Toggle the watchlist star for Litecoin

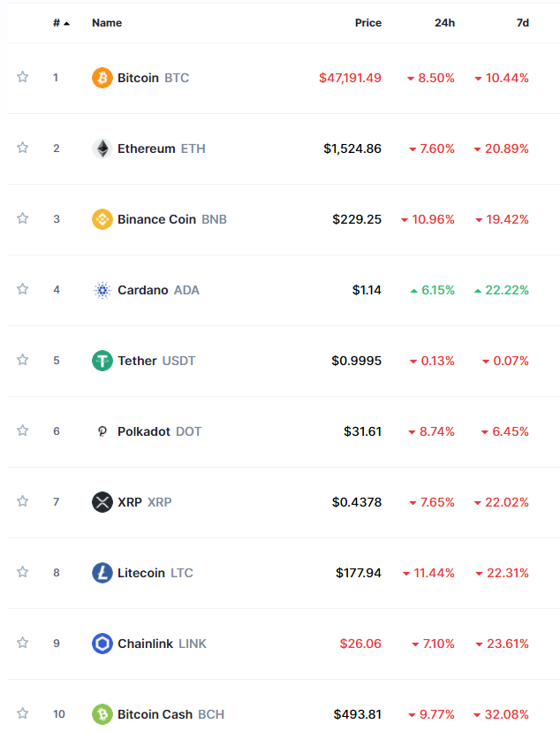point(23,572)
